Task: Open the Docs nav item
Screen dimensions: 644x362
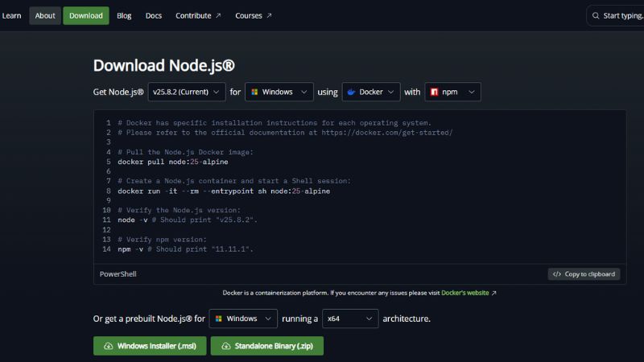Action: click(x=154, y=15)
